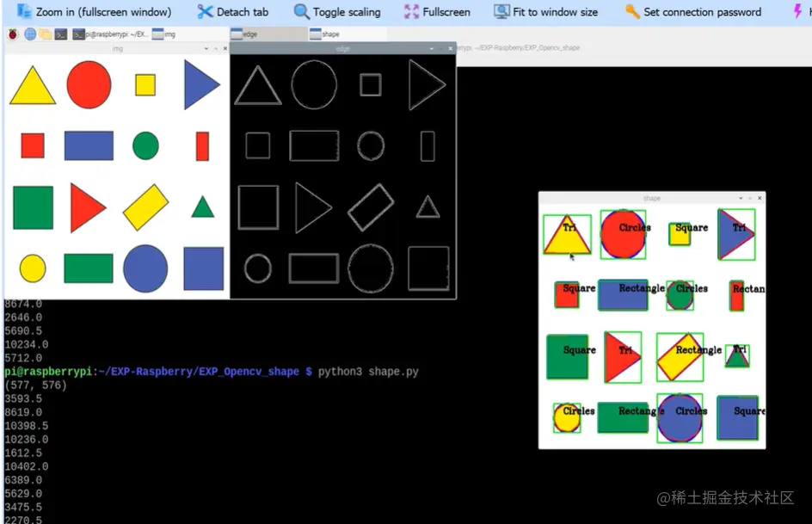Click the Zoom in (fullscreen window) icon
Screen dimensions: 812x524
(x=24, y=11)
